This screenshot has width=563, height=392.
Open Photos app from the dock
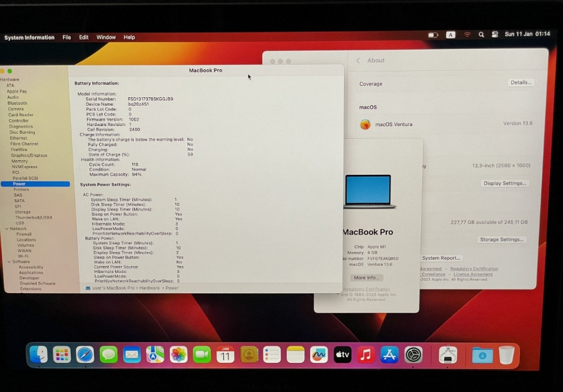point(178,354)
